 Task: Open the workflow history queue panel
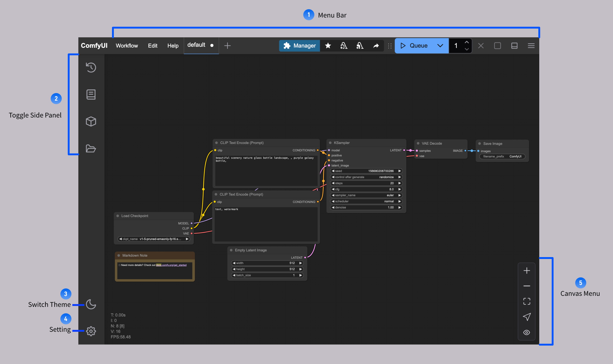[x=91, y=68]
